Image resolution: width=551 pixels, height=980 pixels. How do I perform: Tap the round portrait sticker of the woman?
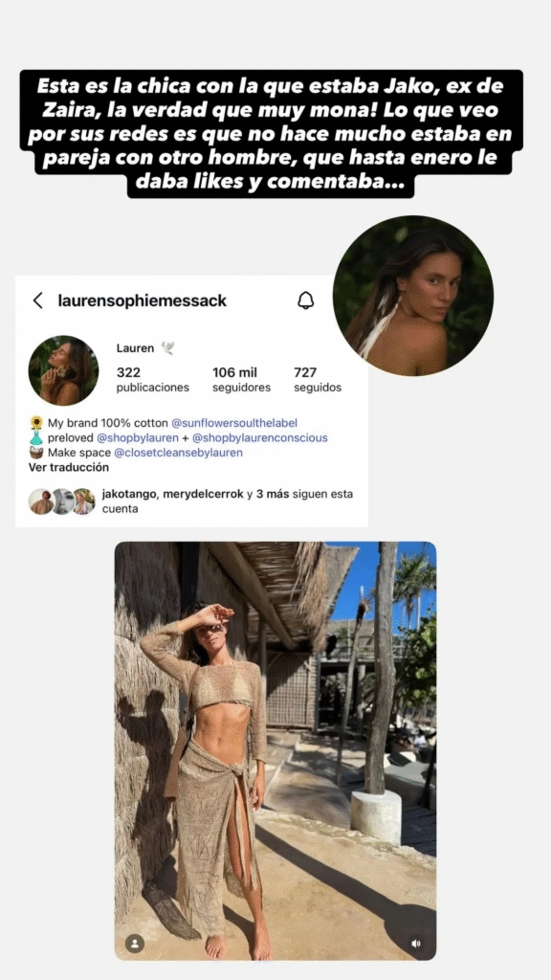point(413,296)
